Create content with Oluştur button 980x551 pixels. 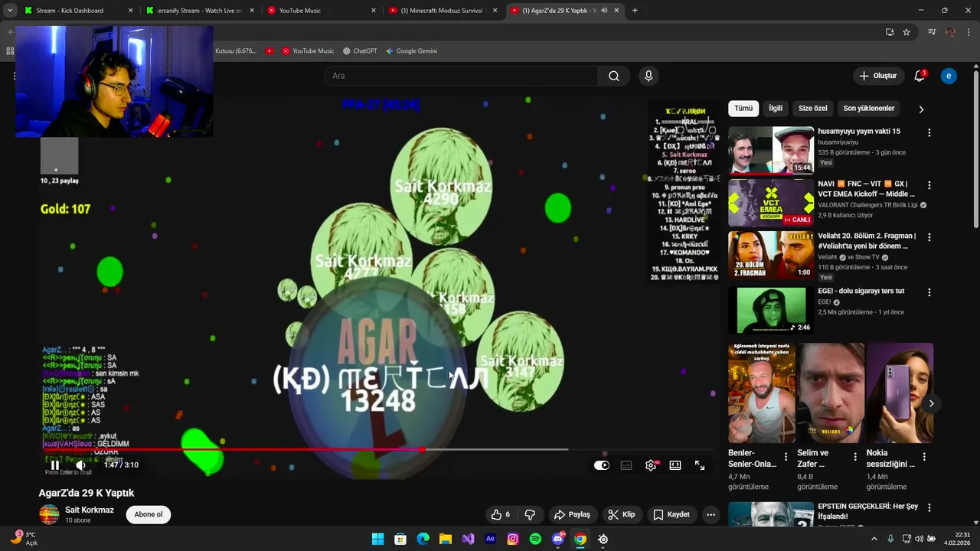click(x=877, y=76)
